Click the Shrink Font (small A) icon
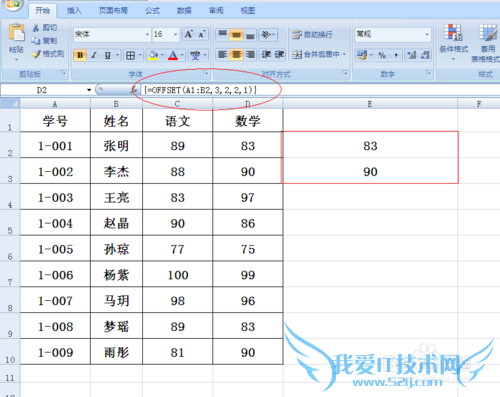 202,34
